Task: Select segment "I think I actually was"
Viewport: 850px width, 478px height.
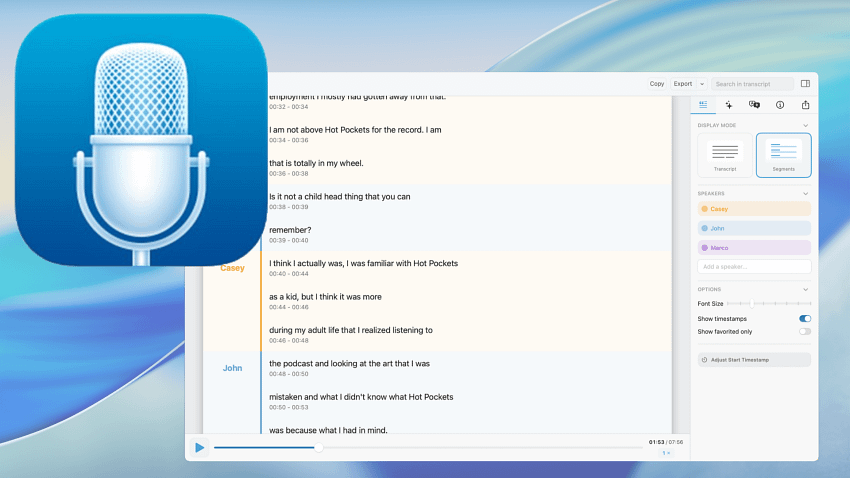Action: pyautogui.click(x=363, y=263)
